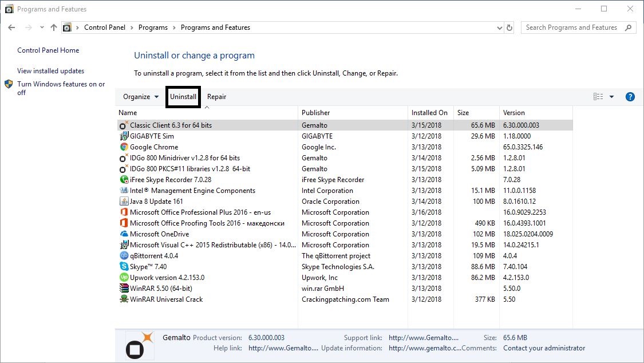This screenshot has height=363, width=644.
Task: Open more view options dropdown arrow
Action: coord(611,97)
